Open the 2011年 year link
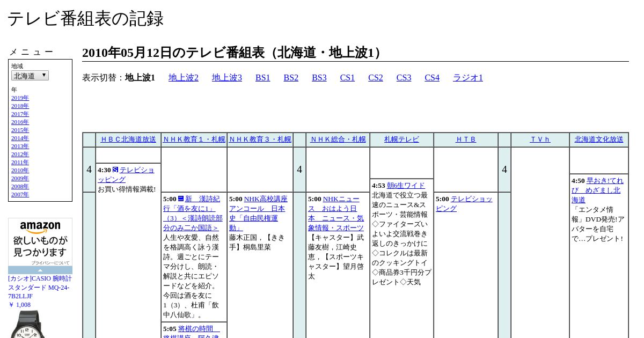Viewport: 644px width, 338px height. pos(20,162)
